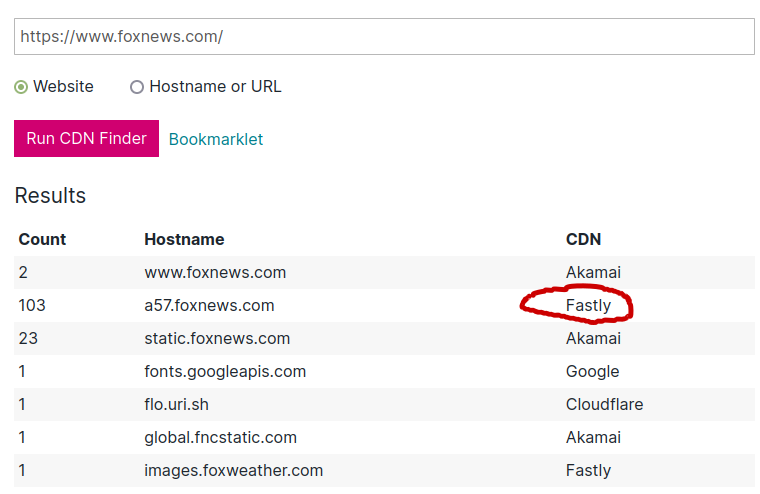Click count 1 in flo.uri.sh row
The width and height of the screenshot is (760, 494).
click(x=22, y=404)
